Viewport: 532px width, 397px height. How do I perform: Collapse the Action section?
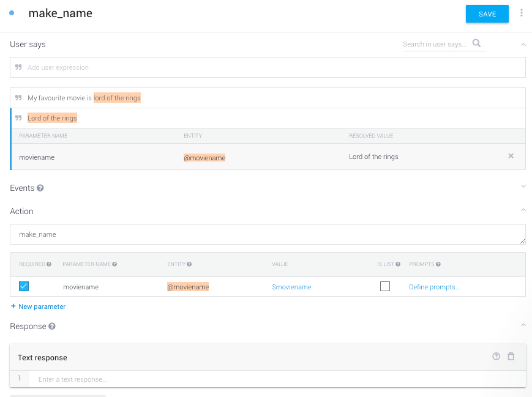point(523,210)
